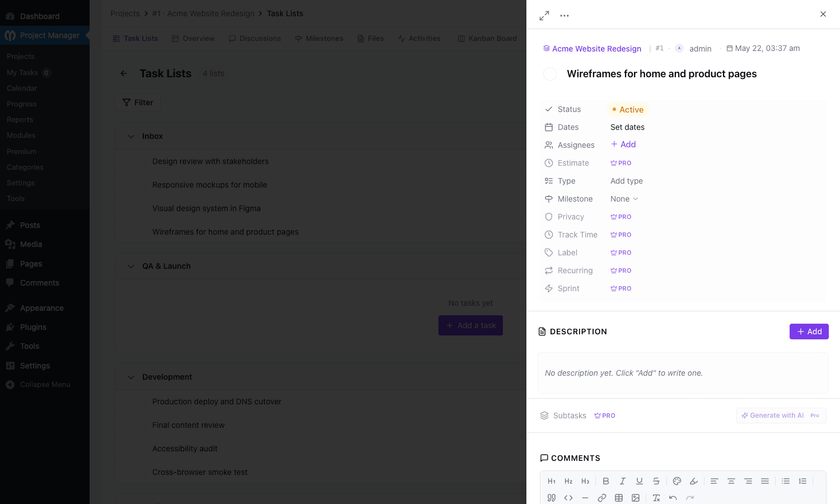This screenshot has height=504, width=840.
Task: Open Add type selector
Action: click(x=627, y=181)
